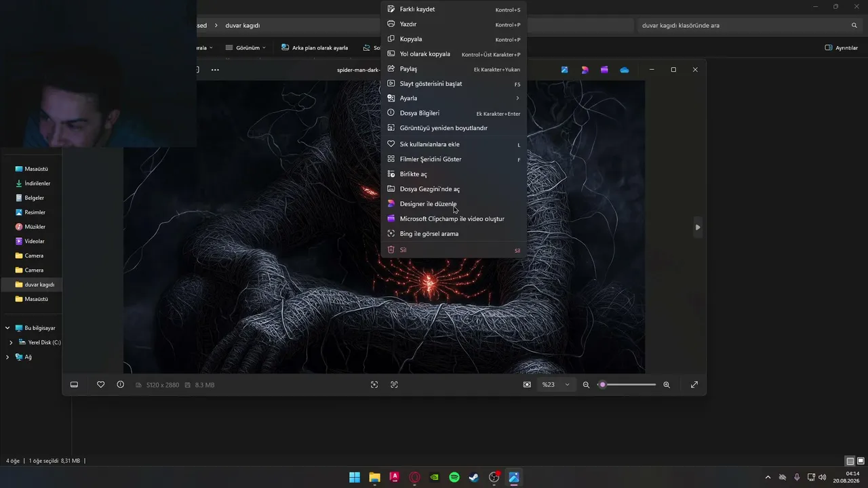
Task: Switch to large thumbnails view in status bar
Action: point(861,462)
